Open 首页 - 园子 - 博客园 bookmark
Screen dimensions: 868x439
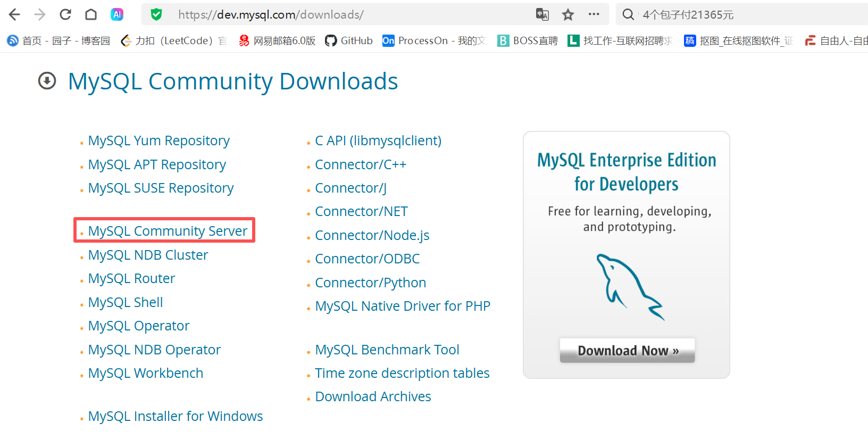59,40
